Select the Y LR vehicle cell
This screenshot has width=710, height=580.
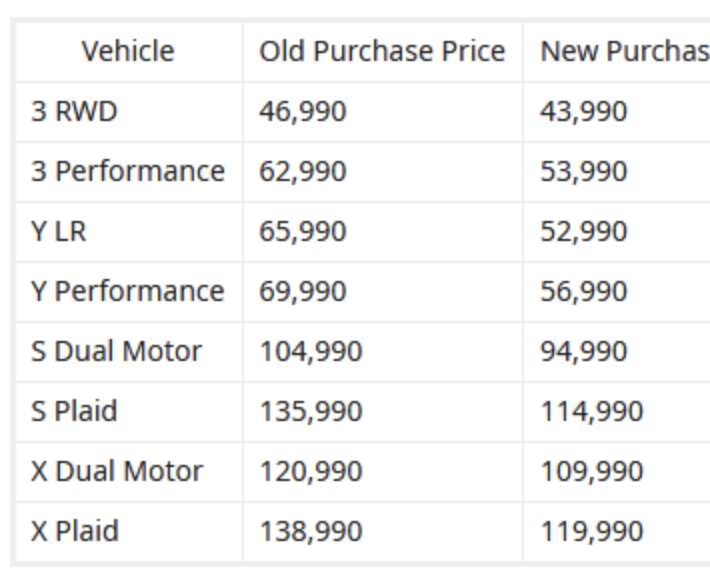(59, 231)
